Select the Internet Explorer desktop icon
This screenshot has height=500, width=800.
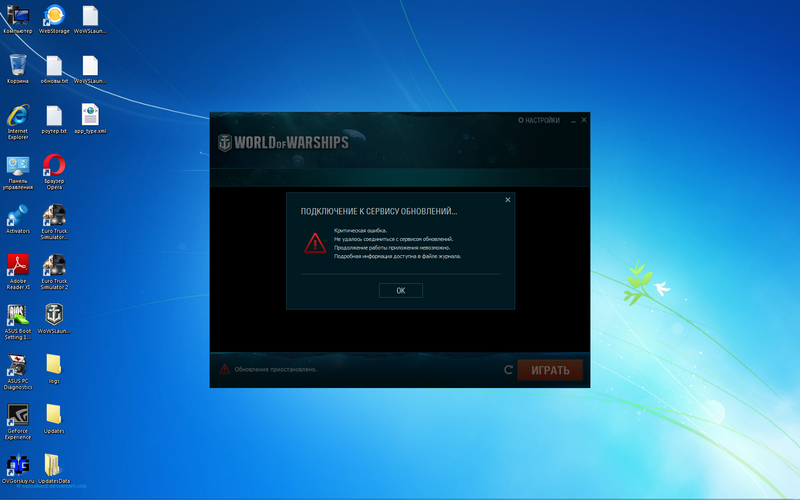pos(18,122)
